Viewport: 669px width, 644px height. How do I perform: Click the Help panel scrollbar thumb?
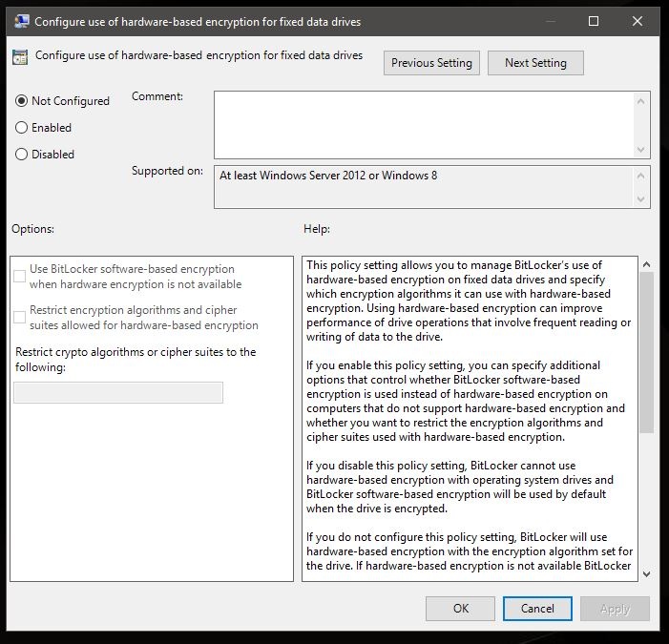point(646,353)
